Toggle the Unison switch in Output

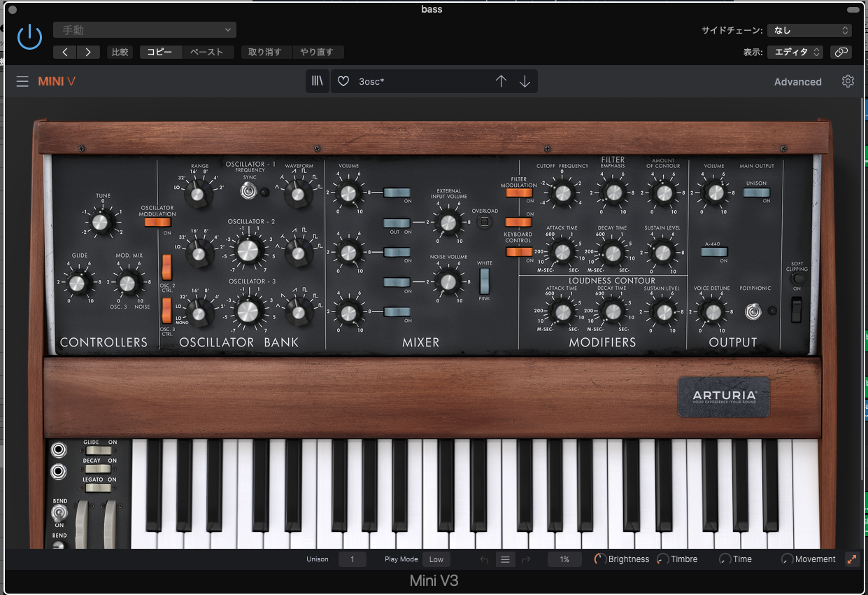[x=756, y=192]
